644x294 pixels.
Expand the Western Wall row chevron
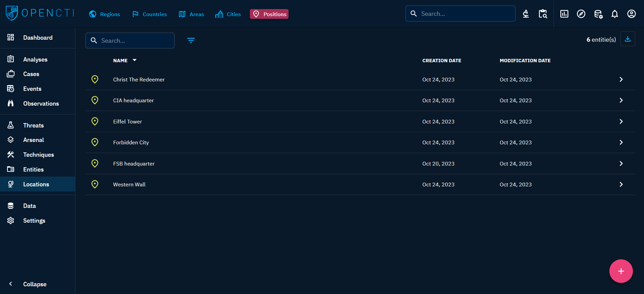coord(621,184)
